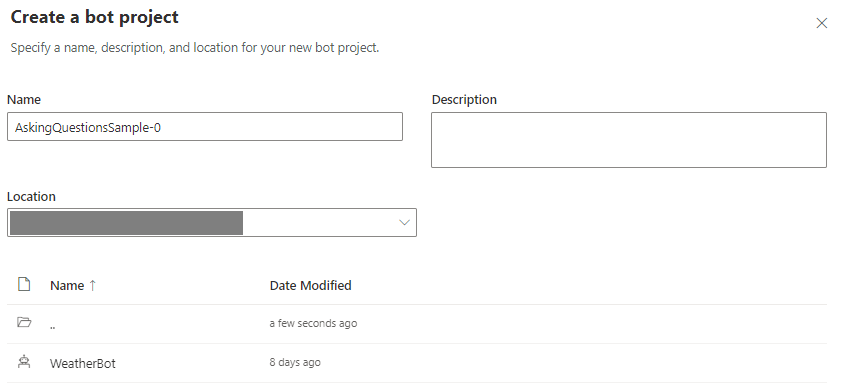Click the 'a few seconds ago' cell
This screenshot has width=842, height=385.
313,323
